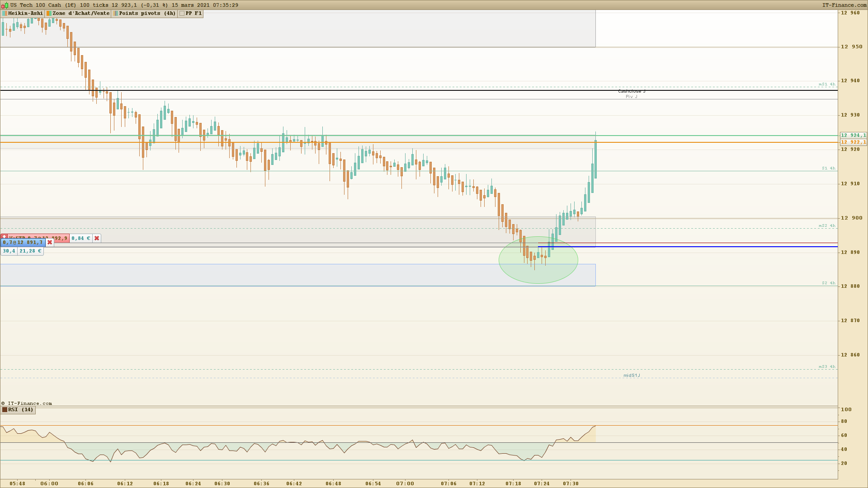Select the blue 0,7@12 891,7 position label
This screenshot has height=488, width=868.
[23, 243]
